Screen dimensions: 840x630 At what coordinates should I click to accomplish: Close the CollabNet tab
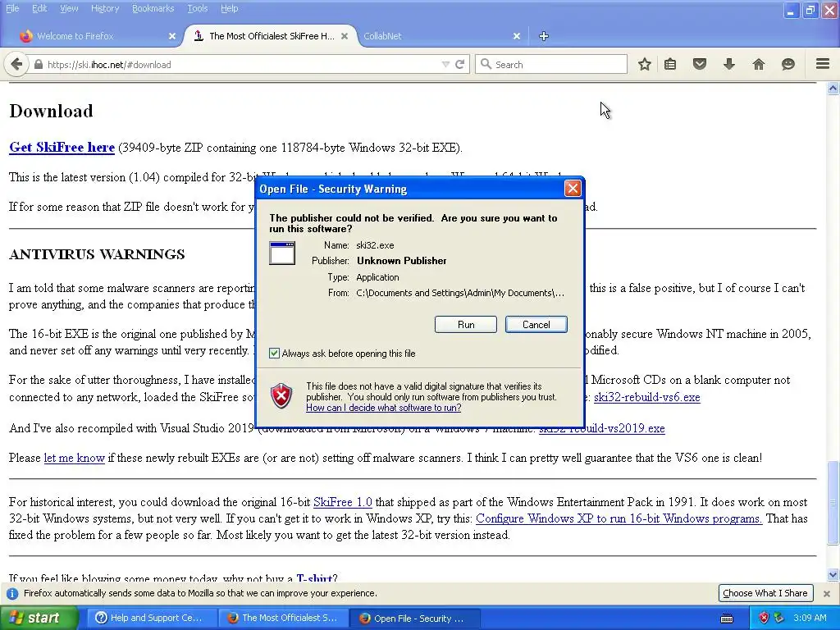coord(517,36)
